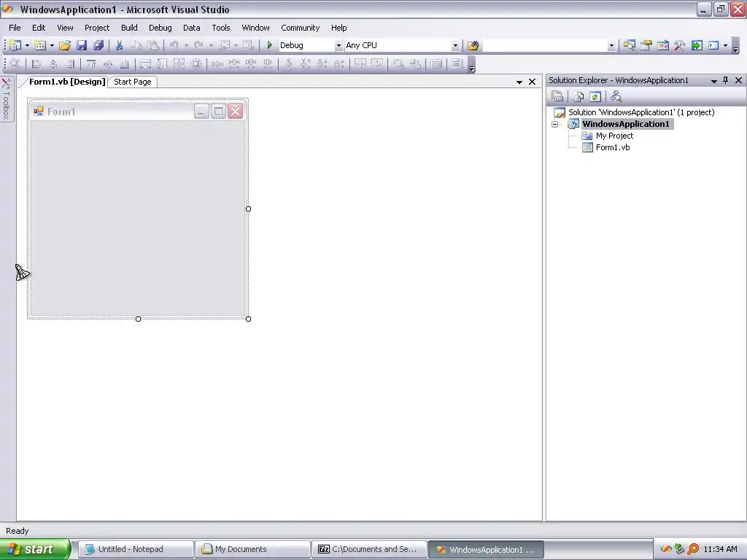The image size is (747, 560).
Task: Click the Make Same Height layout icon
Action: pyautogui.click(x=162, y=64)
